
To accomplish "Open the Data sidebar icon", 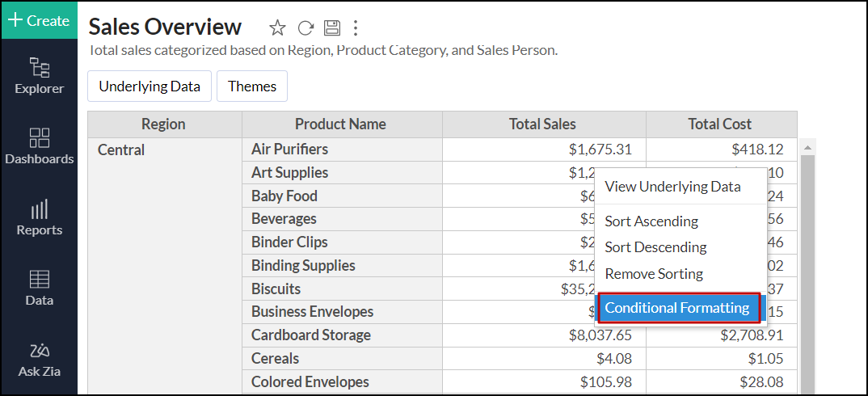I will [39, 289].
